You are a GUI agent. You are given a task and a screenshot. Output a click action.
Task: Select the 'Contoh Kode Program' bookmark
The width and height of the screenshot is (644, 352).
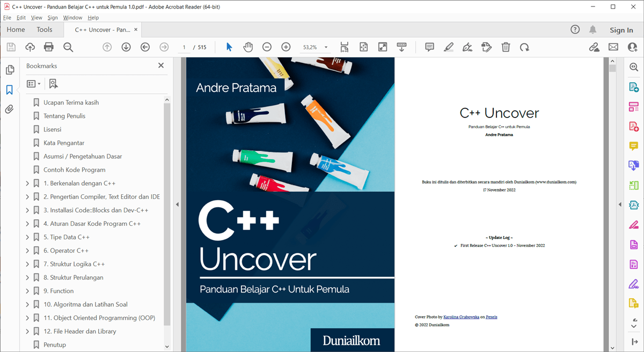coord(75,170)
